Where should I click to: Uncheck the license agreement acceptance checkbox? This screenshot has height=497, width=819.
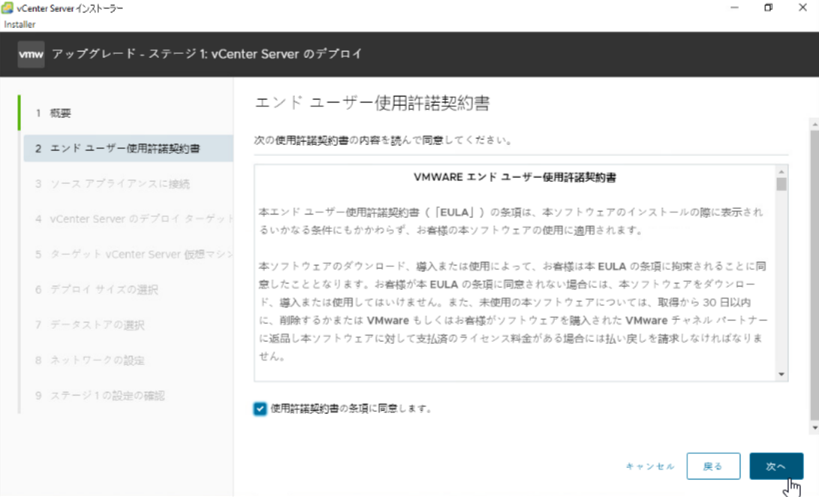tap(260, 408)
